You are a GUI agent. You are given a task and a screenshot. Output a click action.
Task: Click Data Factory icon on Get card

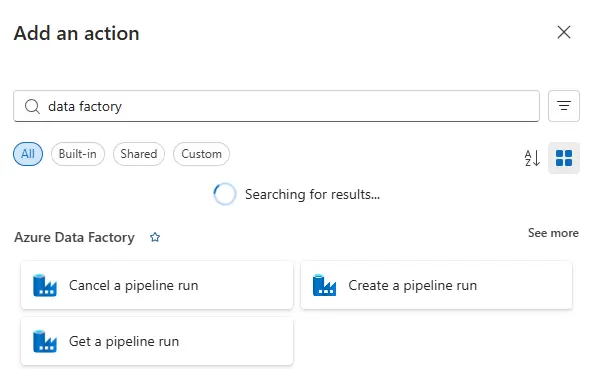tap(45, 341)
